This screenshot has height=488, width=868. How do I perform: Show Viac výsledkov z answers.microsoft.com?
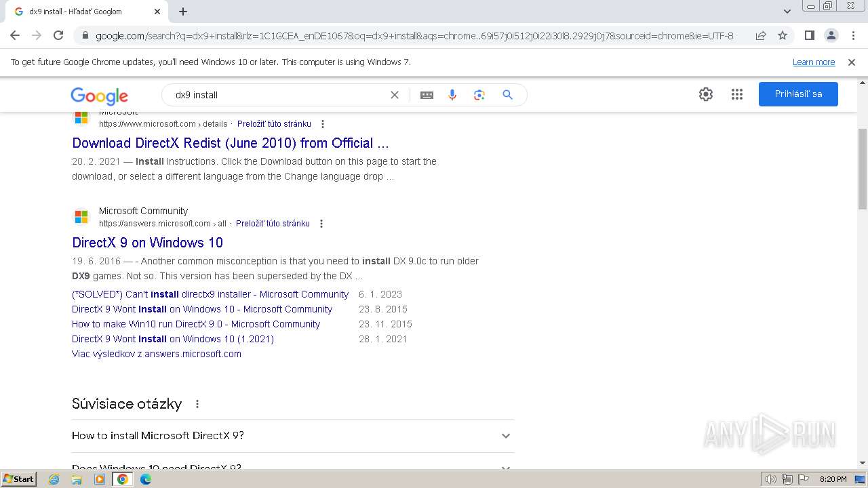[x=157, y=354]
